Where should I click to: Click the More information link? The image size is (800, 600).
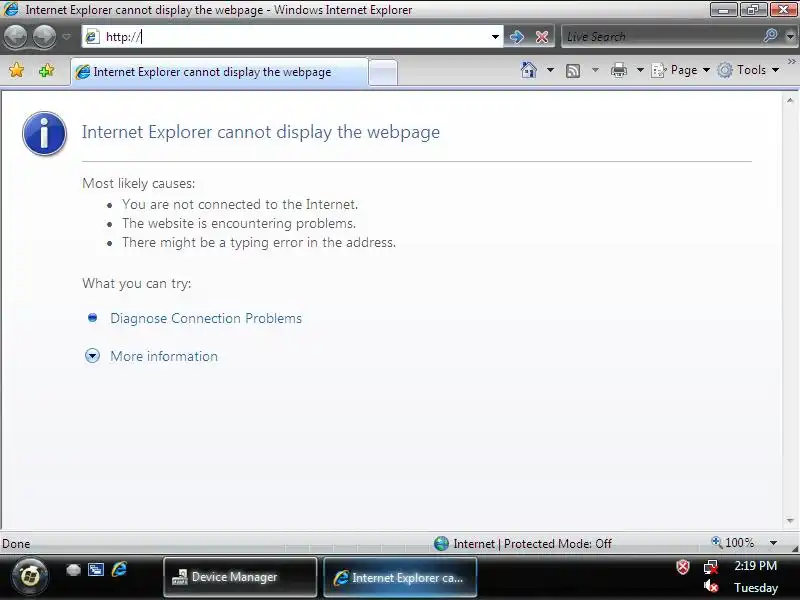(164, 356)
